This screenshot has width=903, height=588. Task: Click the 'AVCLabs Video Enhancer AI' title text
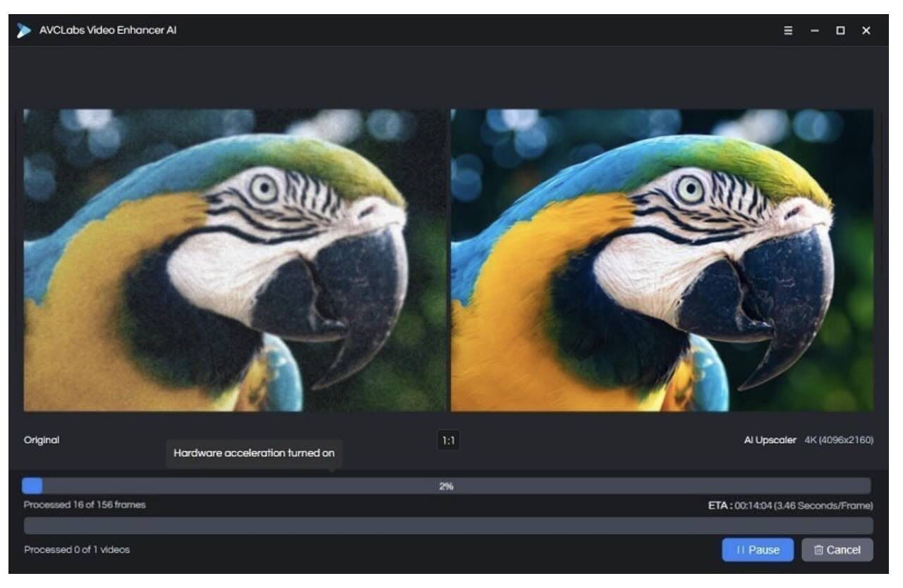pos(108,30)
